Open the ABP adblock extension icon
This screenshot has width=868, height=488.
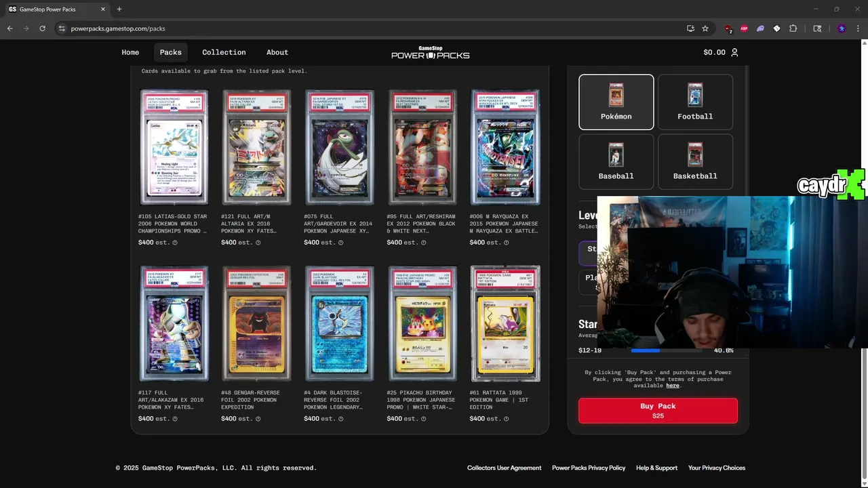(744, 28)
